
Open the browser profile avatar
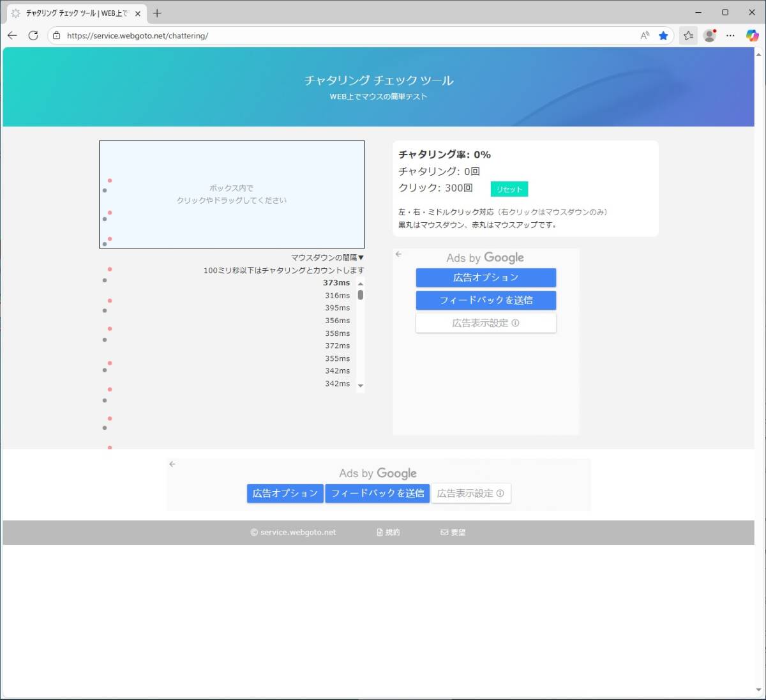click(x=709, y=36)
